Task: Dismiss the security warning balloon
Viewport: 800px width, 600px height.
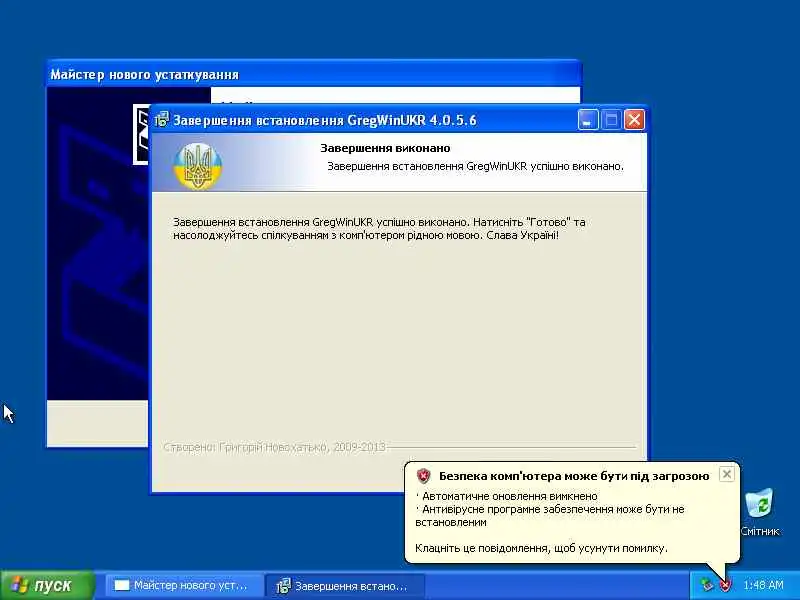Action: tap(727, 474)
